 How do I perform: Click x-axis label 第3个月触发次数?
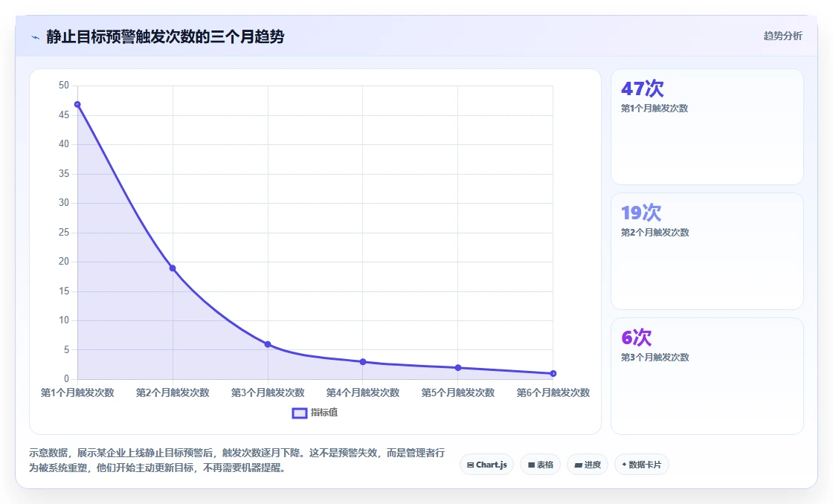point(268,392)
